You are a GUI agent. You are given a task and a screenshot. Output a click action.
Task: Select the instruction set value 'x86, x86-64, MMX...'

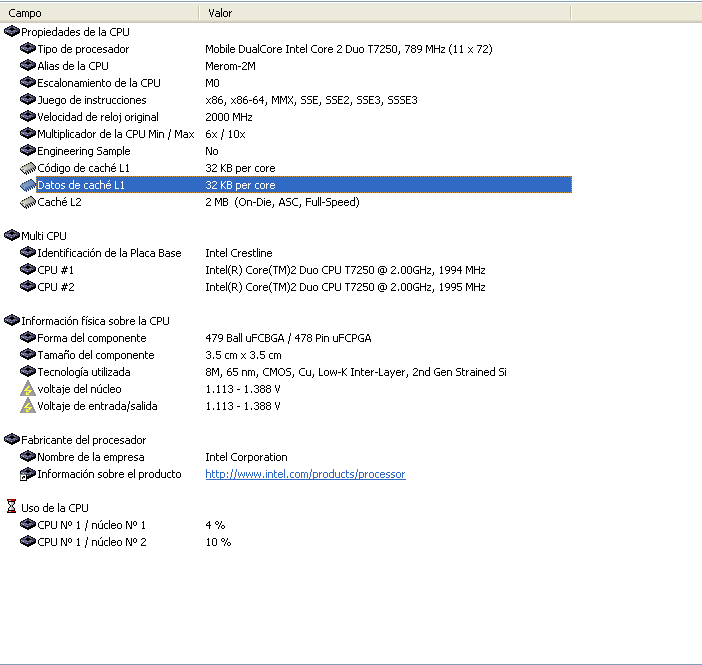[x=311, y=100]
